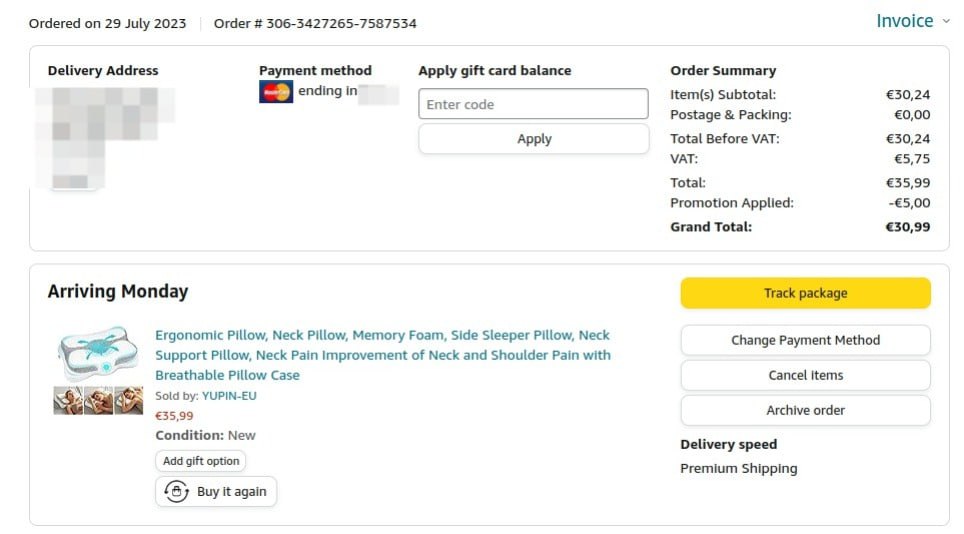The width and height of the screenshot is (964, 534).
Task: Click Add gift option
Action: (x=201, y=461)
